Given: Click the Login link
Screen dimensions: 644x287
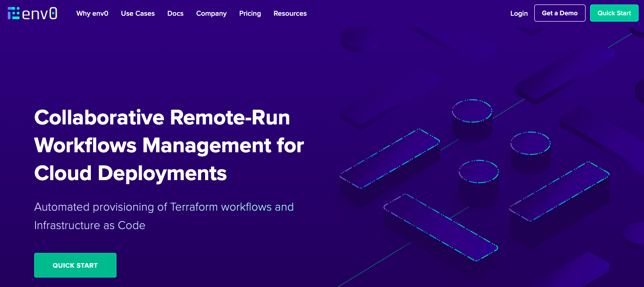Looking at the screenshot, I should pyautogui.click(x=519, y=13).
